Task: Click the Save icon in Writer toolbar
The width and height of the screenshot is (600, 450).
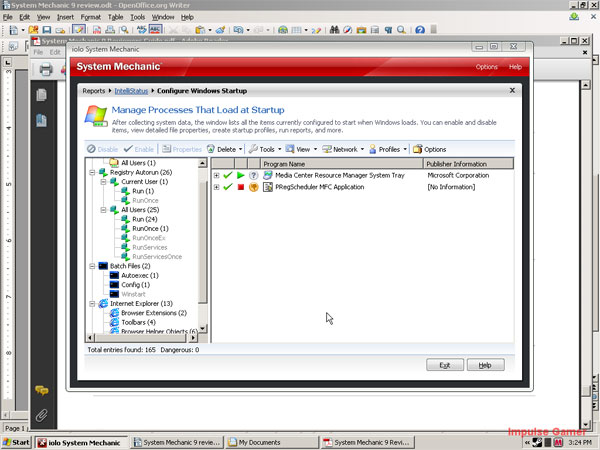Action: point(47,30)
